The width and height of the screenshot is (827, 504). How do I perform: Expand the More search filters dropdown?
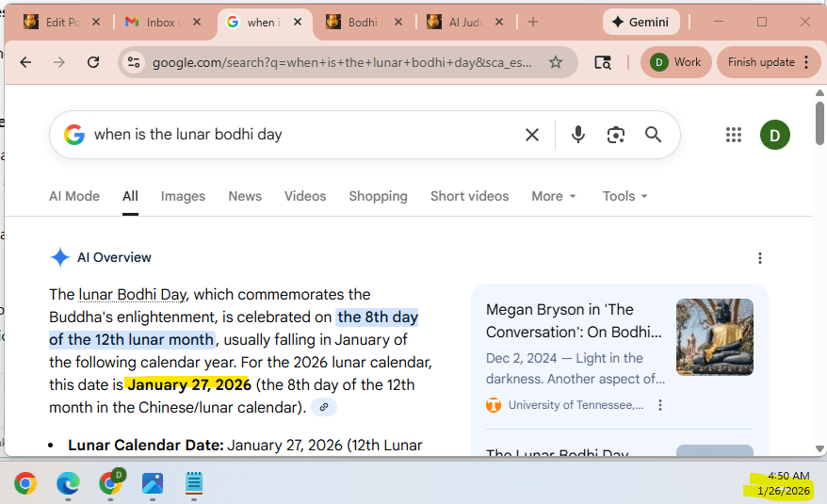[554, 196]
